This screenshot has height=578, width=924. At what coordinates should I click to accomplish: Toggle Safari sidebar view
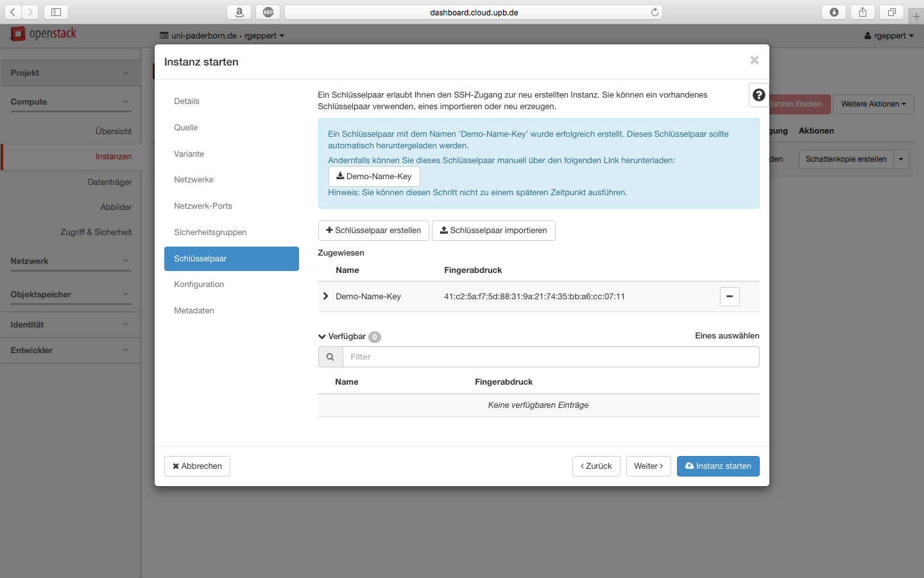[56, 12]
